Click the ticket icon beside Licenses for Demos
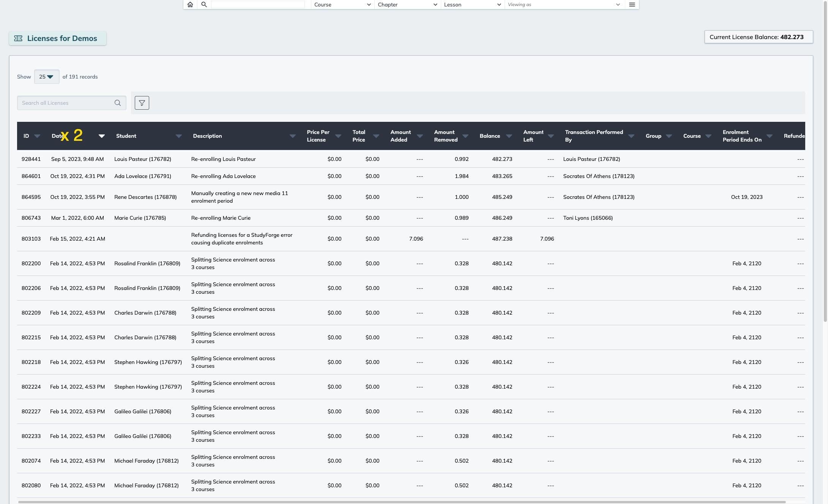The image size is (828, 504). pyautogui.click(x=18, y=38)
